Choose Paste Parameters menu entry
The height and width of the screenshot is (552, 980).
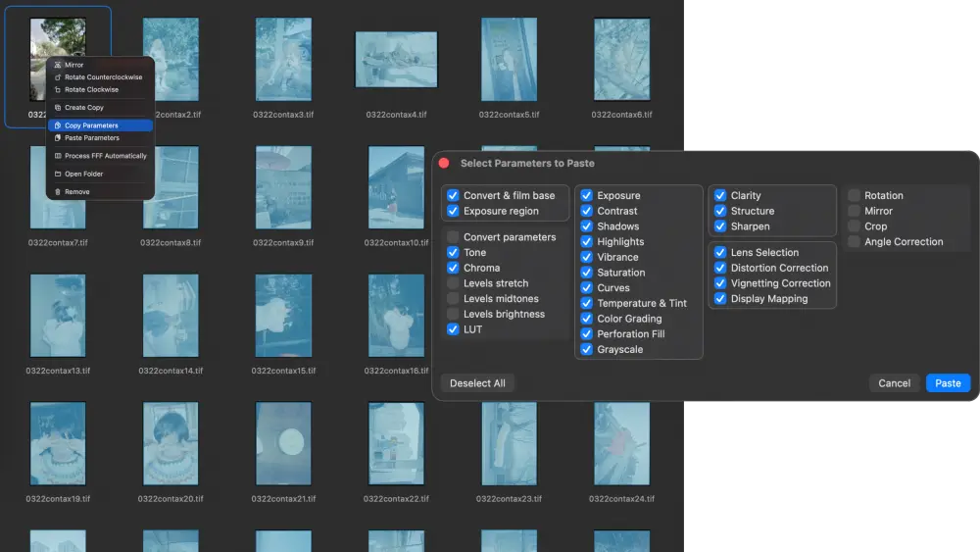coord(100,138)
